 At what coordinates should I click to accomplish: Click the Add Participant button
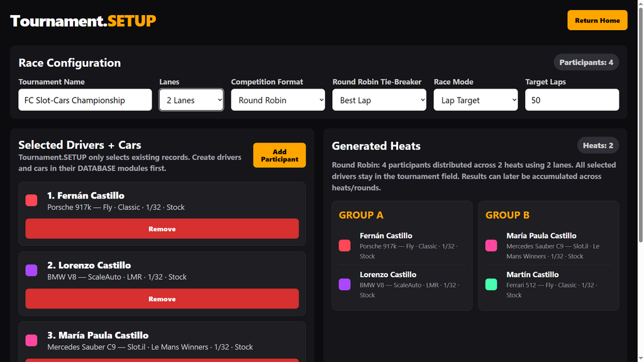279,155
